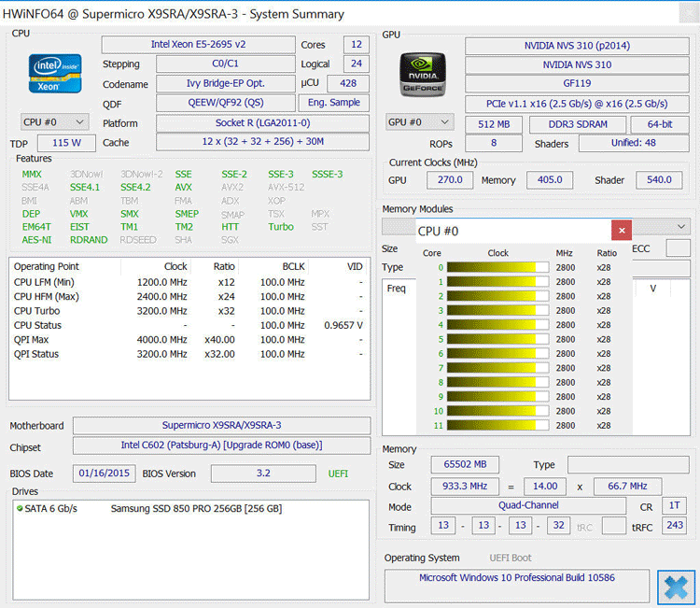The width and height of the screenshot is (700, 608).
Task: Click the Intel C602 chipset field
Action: (x=222, y=445)
